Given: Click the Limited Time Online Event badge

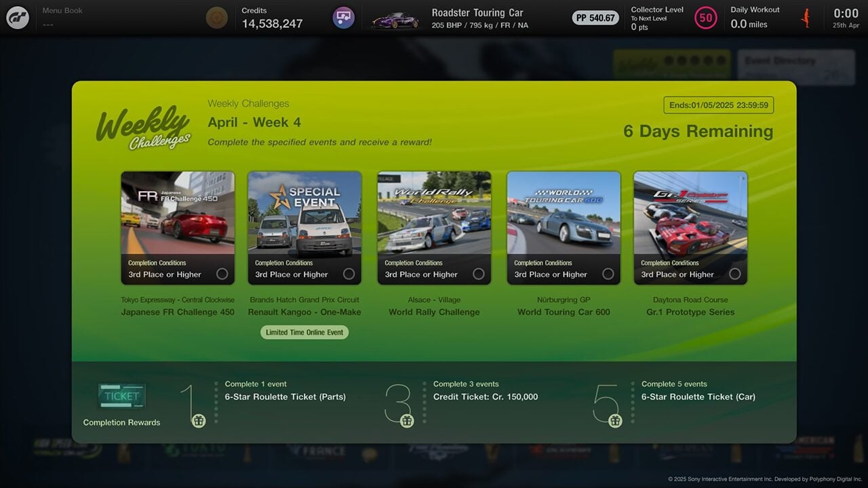Looking at the screenshot, I should tap(304, 332).
